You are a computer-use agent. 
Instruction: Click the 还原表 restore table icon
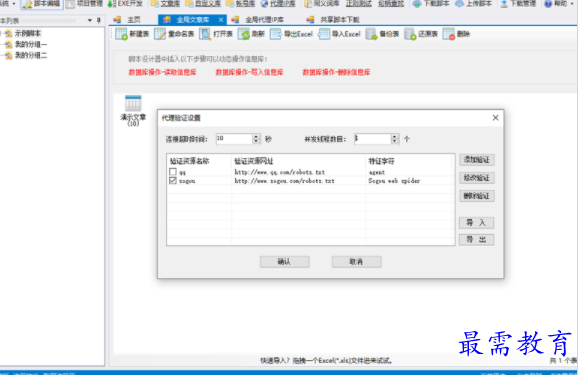[x=410, y=34]
